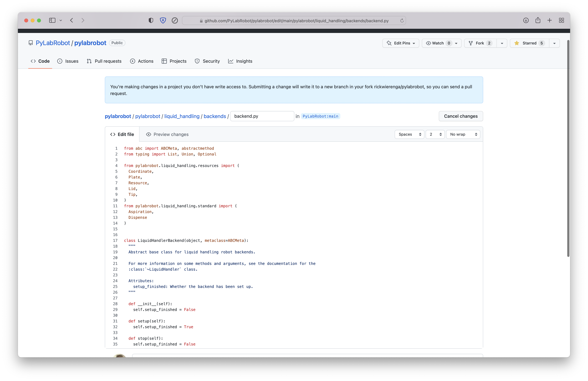The height and width of the screenshot is (381, 588).
Task: Open the No wrap line mode dropdown
Action: pyautogui.click(x=463, y=134)
